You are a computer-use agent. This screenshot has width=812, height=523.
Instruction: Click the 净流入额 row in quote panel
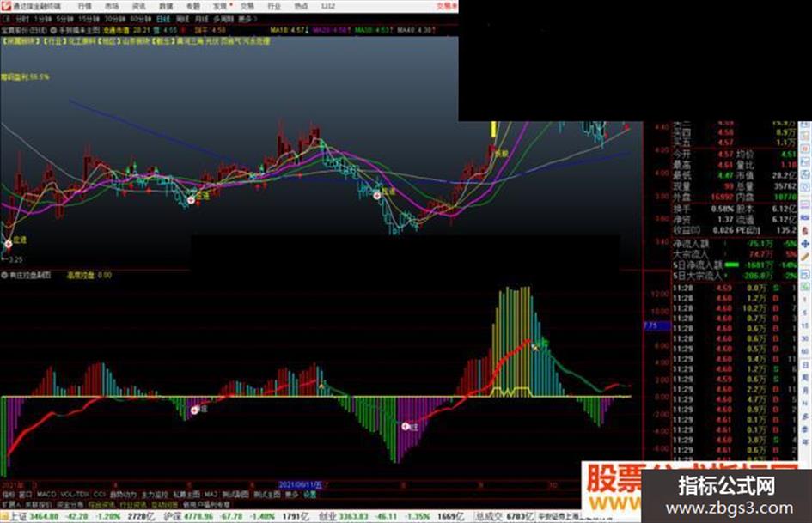click(735, 244)
